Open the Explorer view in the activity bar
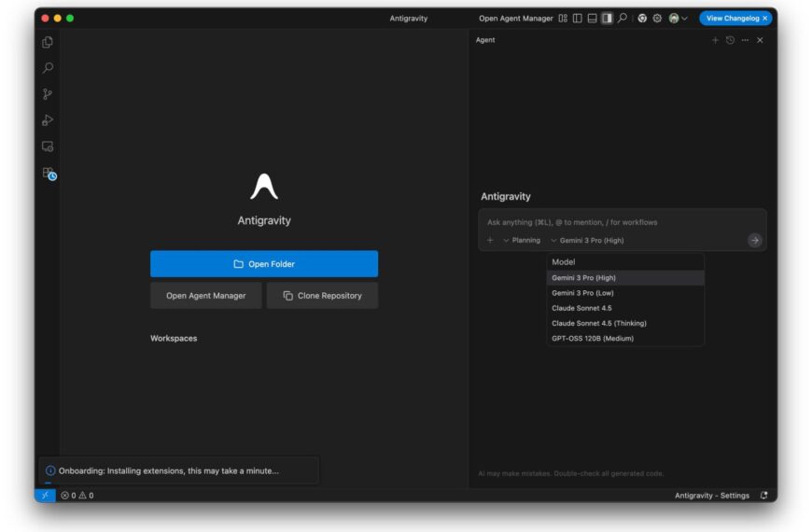This screenshot has width=812, height=532. 48,42
